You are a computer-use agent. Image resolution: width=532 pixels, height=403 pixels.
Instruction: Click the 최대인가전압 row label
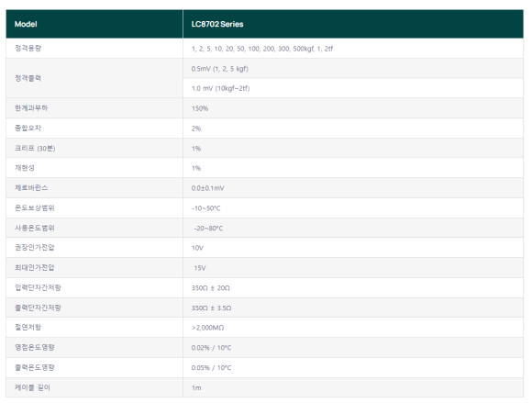tap(35, 267)
